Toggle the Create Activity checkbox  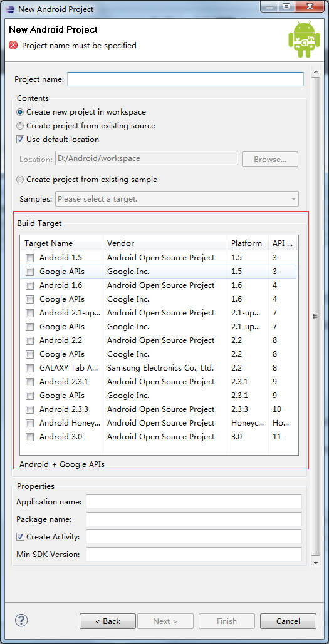[x=20, y=536]
